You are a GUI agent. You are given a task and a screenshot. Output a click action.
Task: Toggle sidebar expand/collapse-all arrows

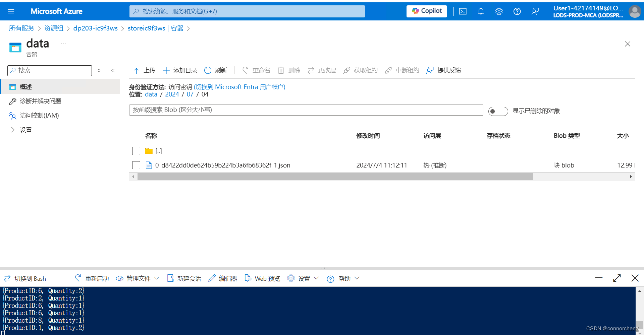(x=99, y=70)
